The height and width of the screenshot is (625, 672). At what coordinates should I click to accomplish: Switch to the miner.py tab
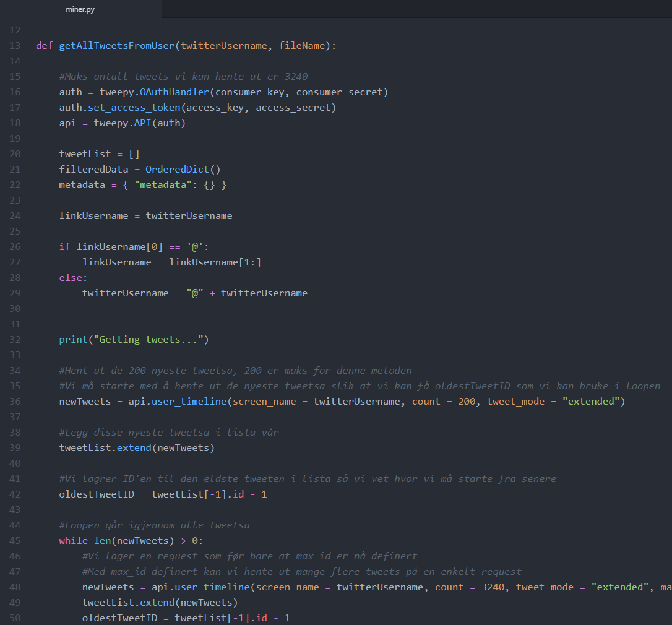pyautogui.click(x=80, y=9)
